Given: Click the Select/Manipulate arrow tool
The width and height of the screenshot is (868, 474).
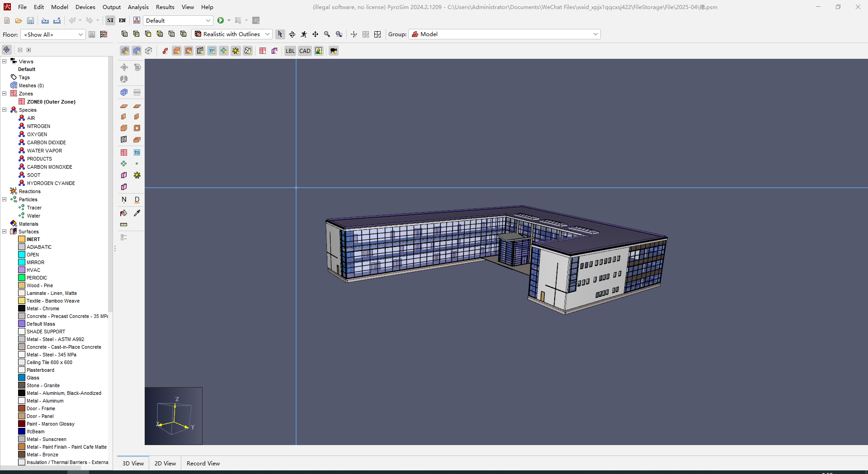Looking at the screenshot, I should (280, 34).
